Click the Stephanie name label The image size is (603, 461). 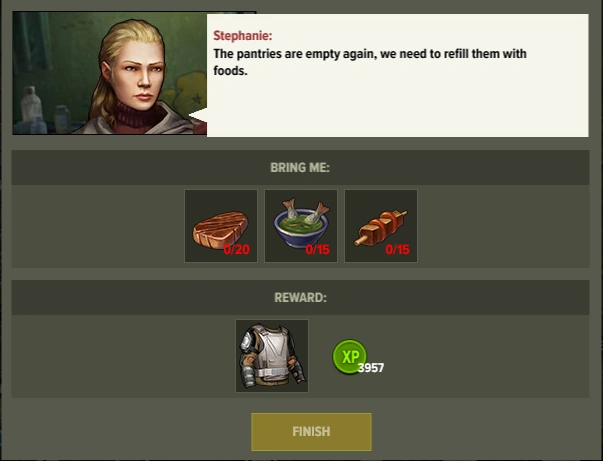tap(243, 36)
